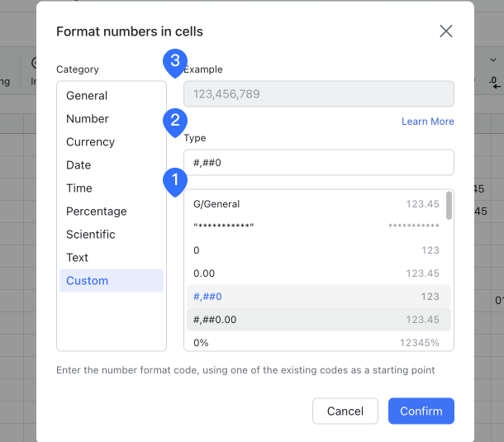Viewport: 504px width, 442px height.
Task: Select the Text category
Action: pyautogui.click(x=77, y=258)
